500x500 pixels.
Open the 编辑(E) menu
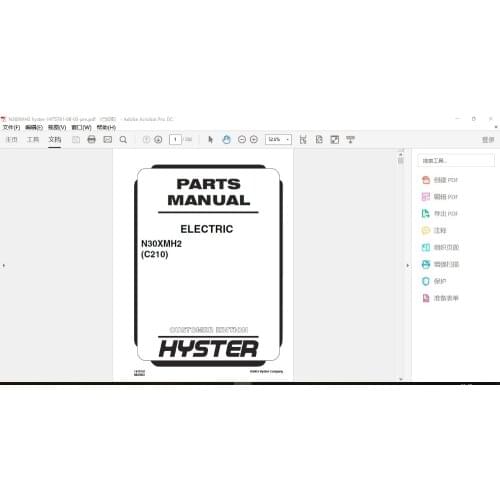(34, 127)
